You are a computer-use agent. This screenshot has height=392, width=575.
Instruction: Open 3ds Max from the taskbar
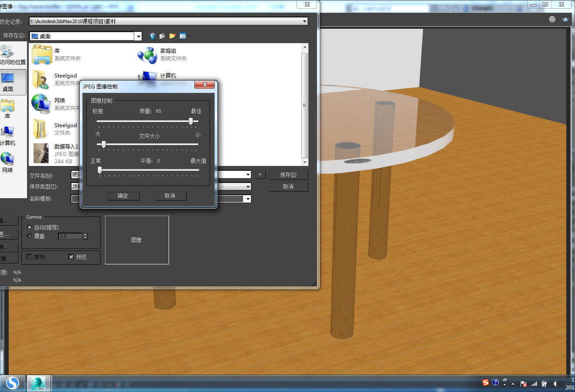click(39, 383)
